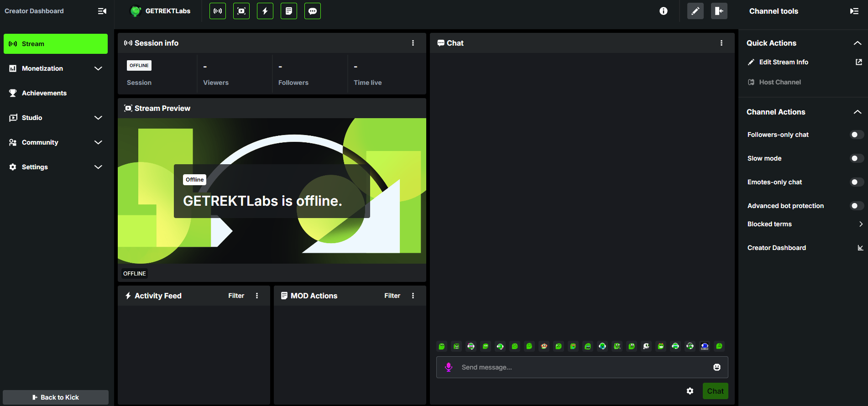The image size is (868, 406).
Task: Click the pencil edit layout icon
Action: click(695, 11)
